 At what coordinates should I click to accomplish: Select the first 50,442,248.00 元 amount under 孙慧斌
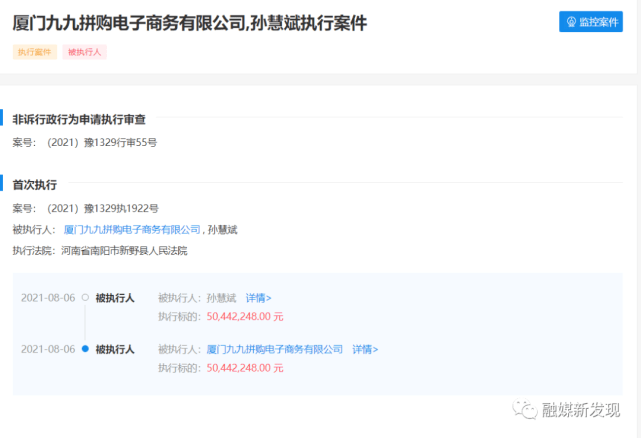pos(245,317)
